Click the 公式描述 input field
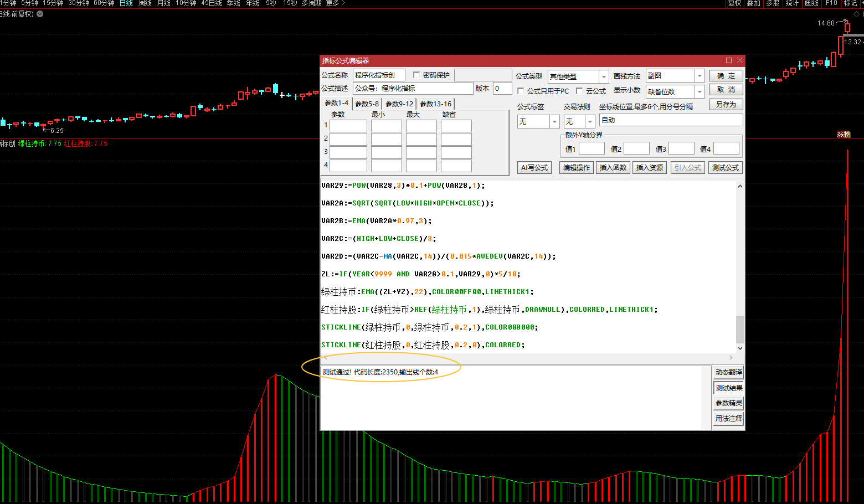This screenshot has height=504, width=864. (x=413, y=89)
